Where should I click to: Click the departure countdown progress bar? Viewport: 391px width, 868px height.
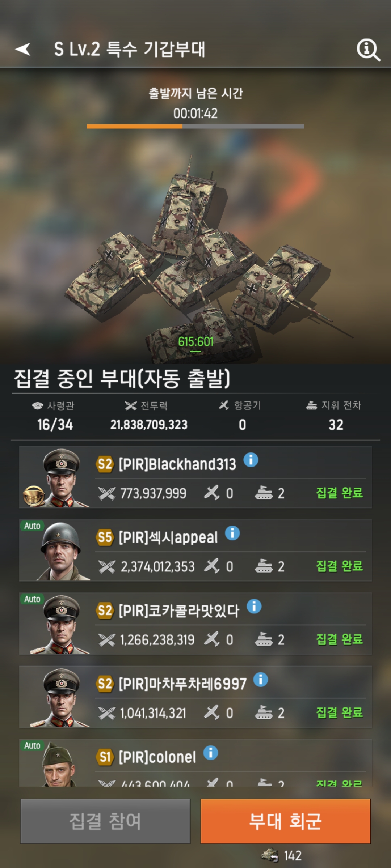point(195,126)
